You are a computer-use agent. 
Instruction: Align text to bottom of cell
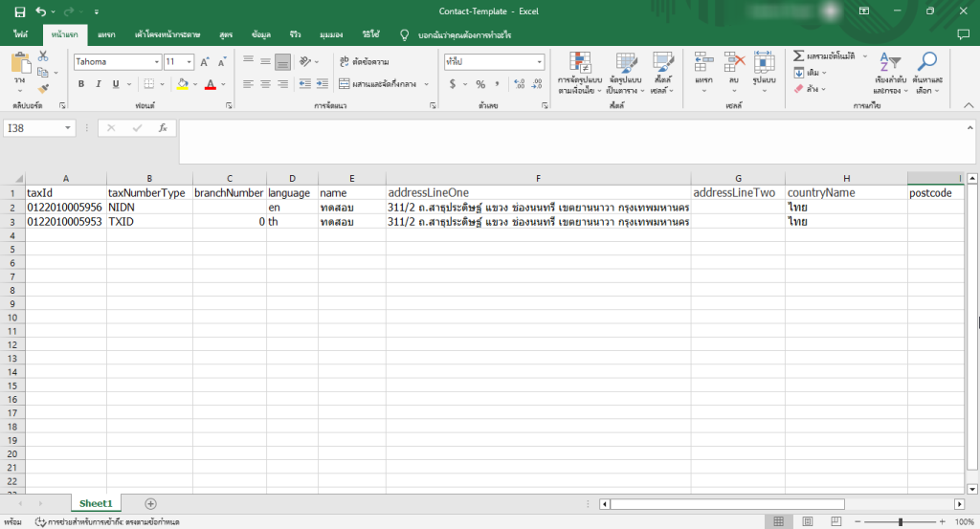pyautogui.click(x=282, y=61)
